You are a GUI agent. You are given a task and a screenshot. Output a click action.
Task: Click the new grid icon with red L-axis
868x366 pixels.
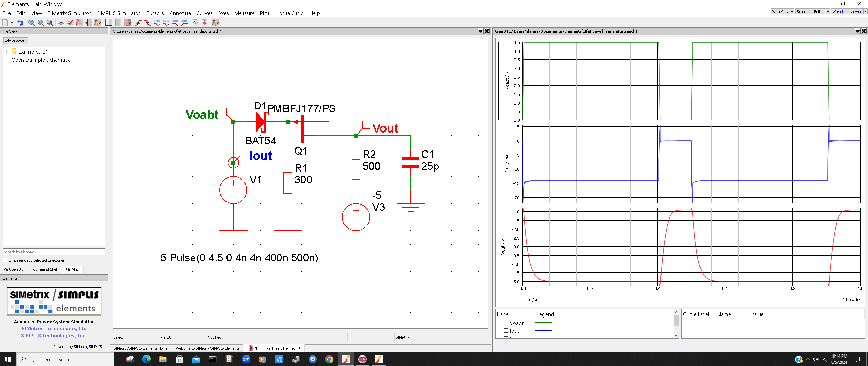pyautogui.click(x=109, y=23)
